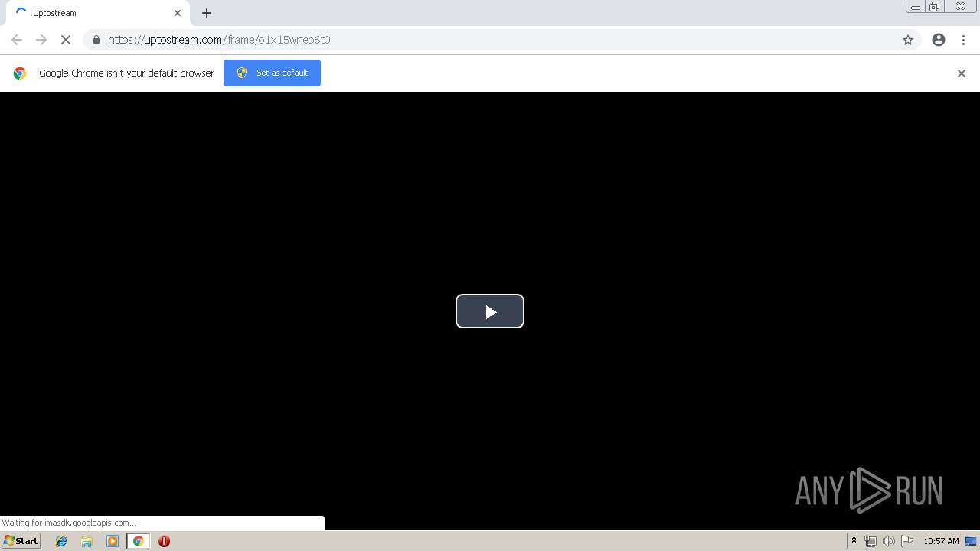Open the red Opera icon in taskbar

pos(164,541)
